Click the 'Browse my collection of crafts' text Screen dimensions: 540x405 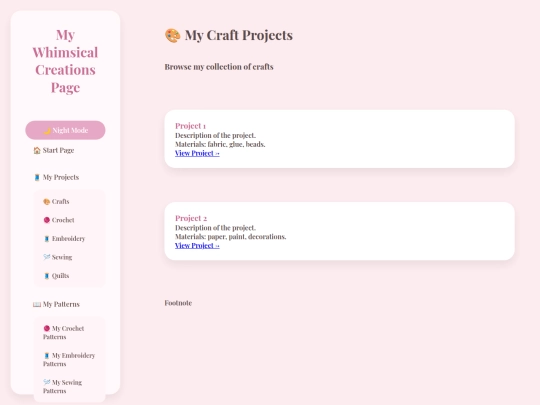pyautogui.click(x=219, y=67)
